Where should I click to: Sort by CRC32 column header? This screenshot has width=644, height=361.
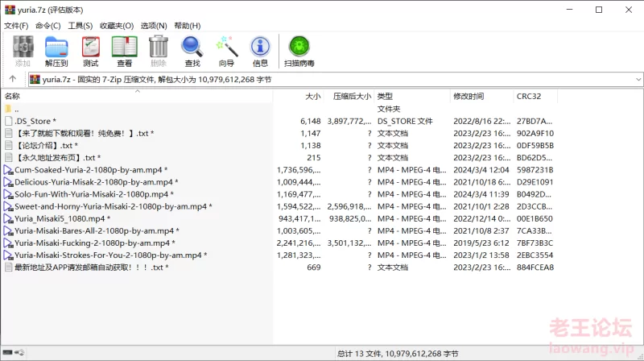point(535,96)
